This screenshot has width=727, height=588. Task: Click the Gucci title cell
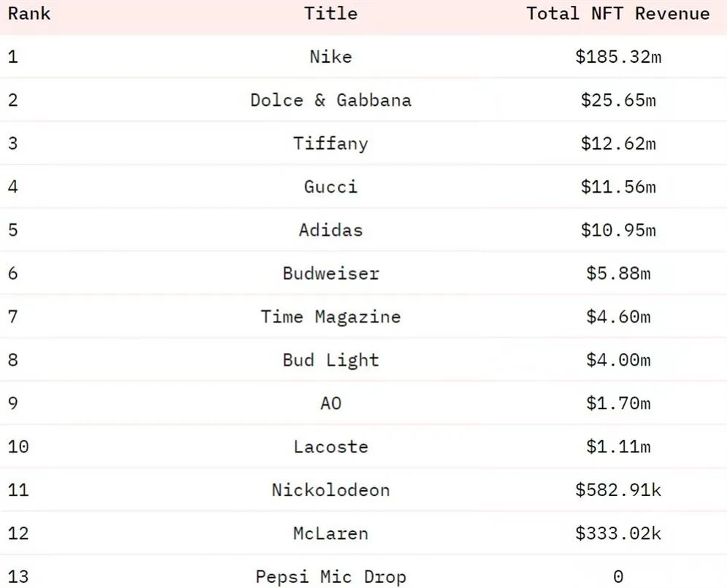(x=331, y=187)
